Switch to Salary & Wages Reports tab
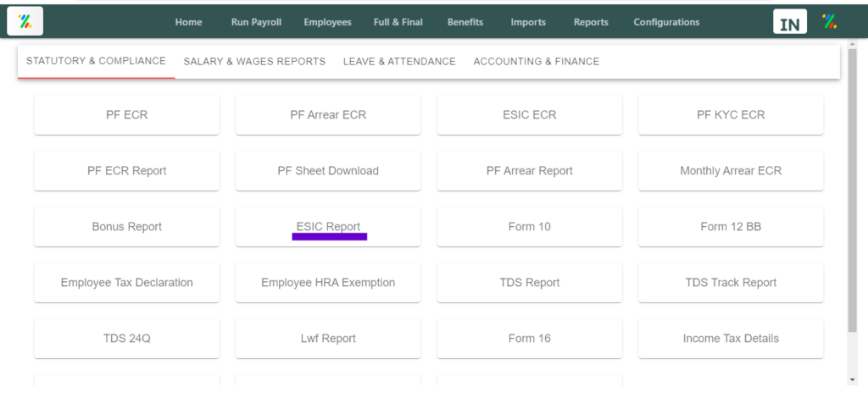The image size is (868, 409). tap(254, 61)
